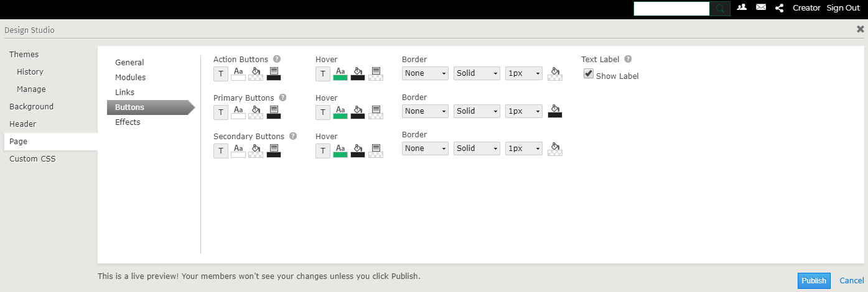Open the Primary Buttons gradient color picker
This screenshot has width=868, height=292.
tap(273, 112)
